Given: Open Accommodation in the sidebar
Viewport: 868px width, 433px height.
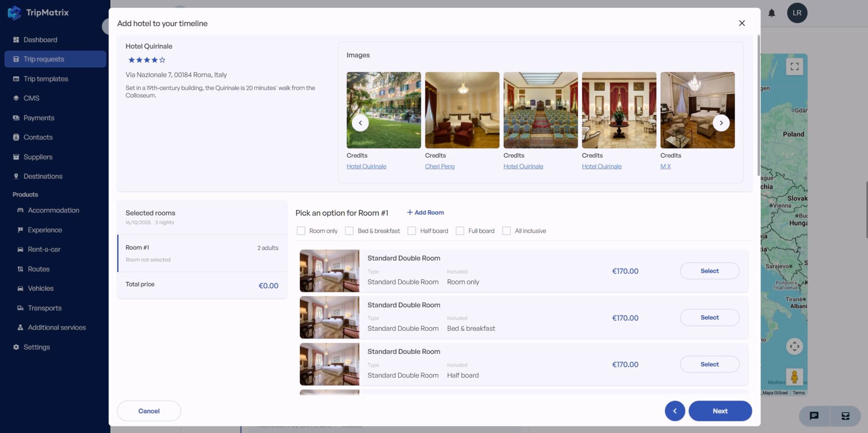Looking at the screenshot, I should tap(53, 210).
